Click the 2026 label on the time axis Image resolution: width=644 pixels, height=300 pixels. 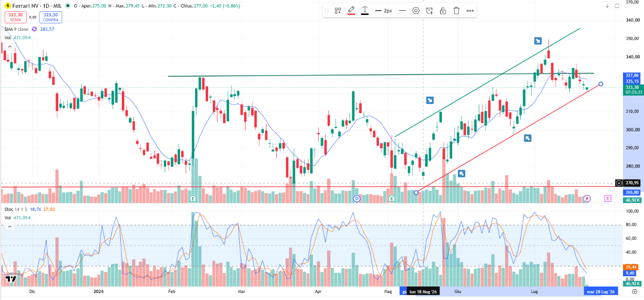98,292
